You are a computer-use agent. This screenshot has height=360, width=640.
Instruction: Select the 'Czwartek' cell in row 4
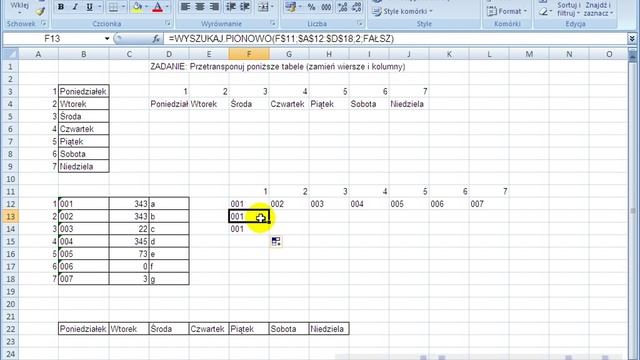(x=289, y=104)
